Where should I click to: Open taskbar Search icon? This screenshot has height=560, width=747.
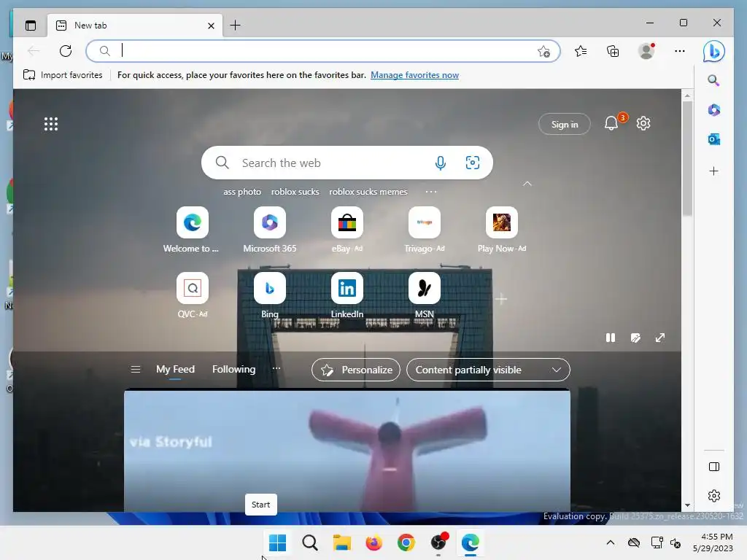pyautogui.click(x=309, y=542)
